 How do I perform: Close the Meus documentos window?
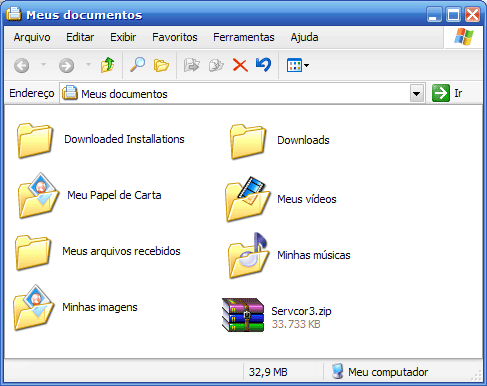coord(473,15)
